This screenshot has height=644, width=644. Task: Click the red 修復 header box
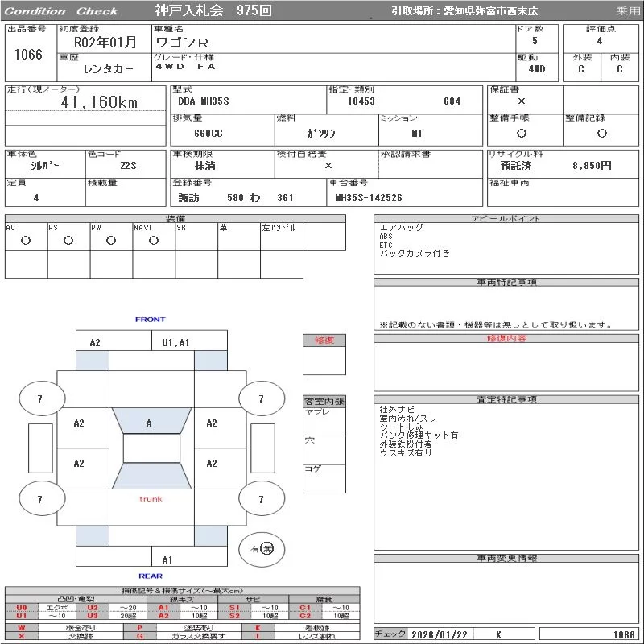tap(324, 341)
